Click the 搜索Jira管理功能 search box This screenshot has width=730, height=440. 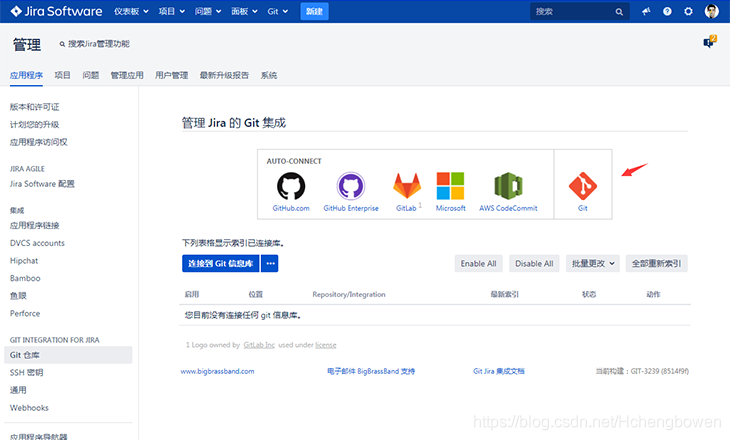95,44
